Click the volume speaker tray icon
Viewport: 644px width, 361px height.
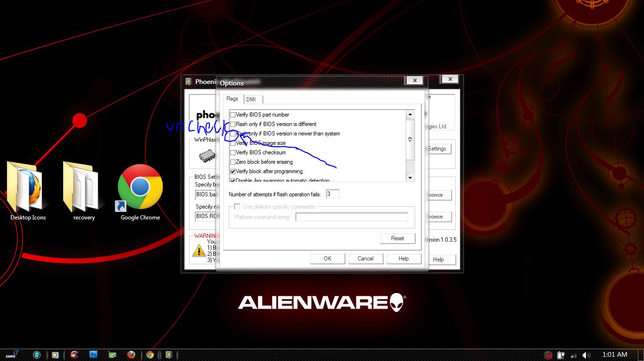(586, 355)
